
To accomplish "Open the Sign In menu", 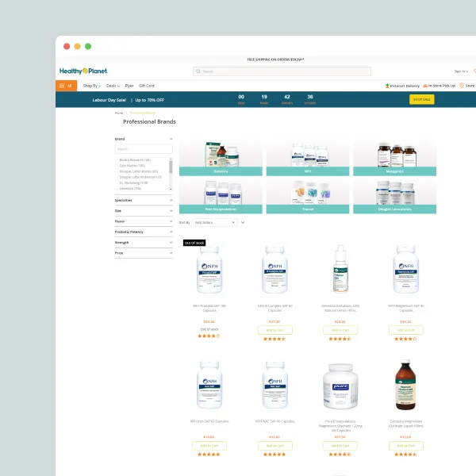I will tap(461, 71).
